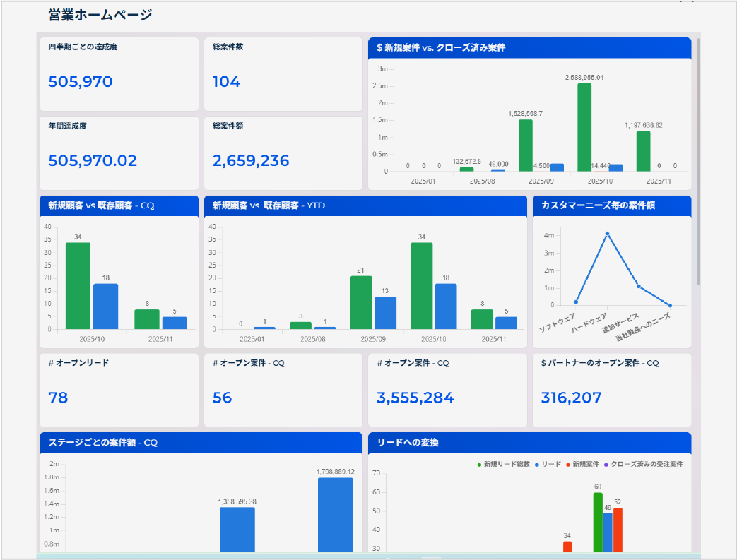The height and width of the screenshot is (560, 737).
Task: Click the 3,555,284 open deals value
Action: coord(415,398)
